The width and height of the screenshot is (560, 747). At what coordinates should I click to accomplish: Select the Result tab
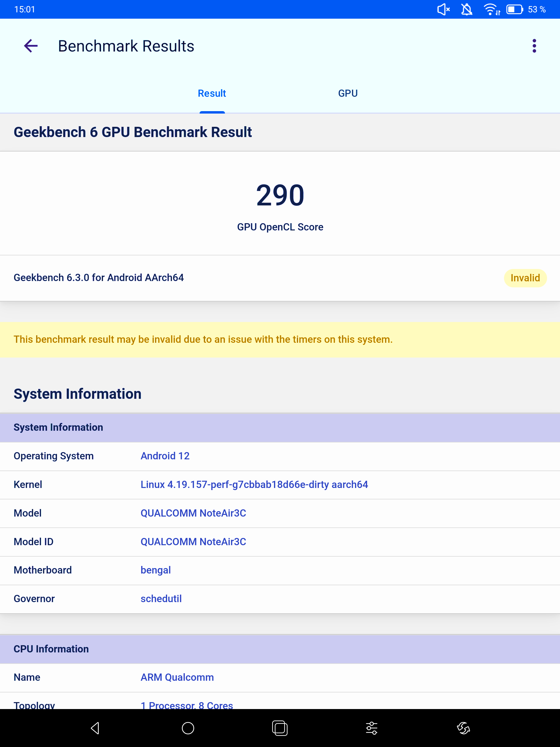tap(212, 93)
